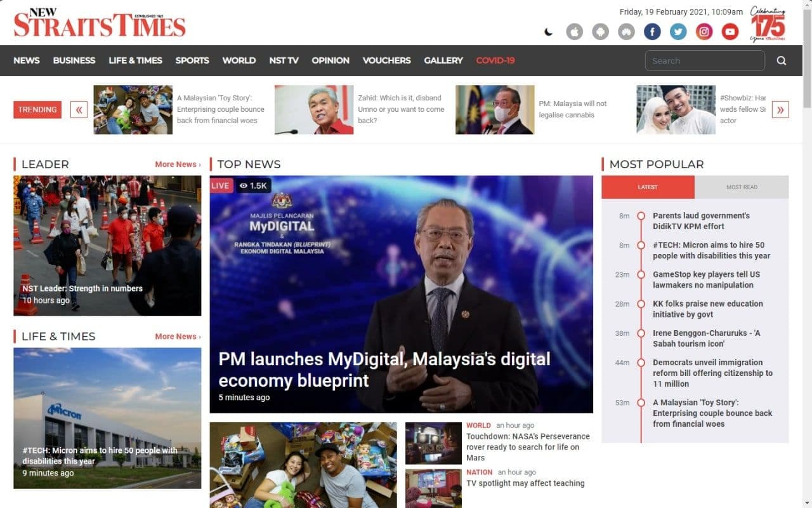The image size is (812, 508).
Task: Open the NST TV menu
Action: 284,60
